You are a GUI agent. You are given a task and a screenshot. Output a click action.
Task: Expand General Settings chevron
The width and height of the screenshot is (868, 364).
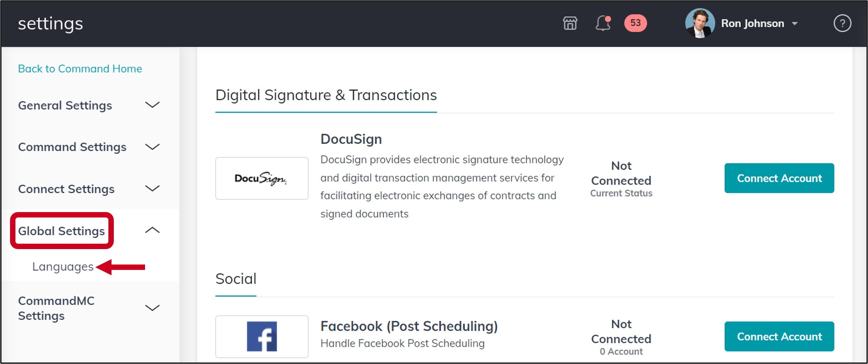coord(152,105)
